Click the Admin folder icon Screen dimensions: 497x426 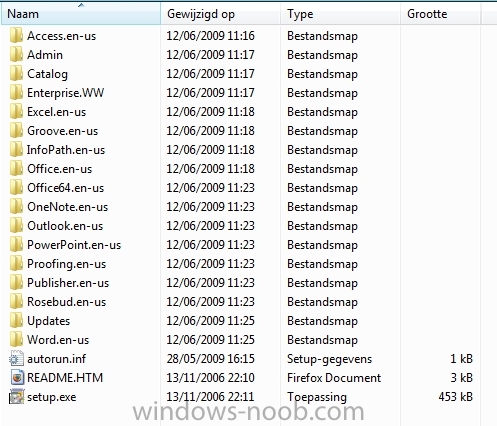pos(16,55)
